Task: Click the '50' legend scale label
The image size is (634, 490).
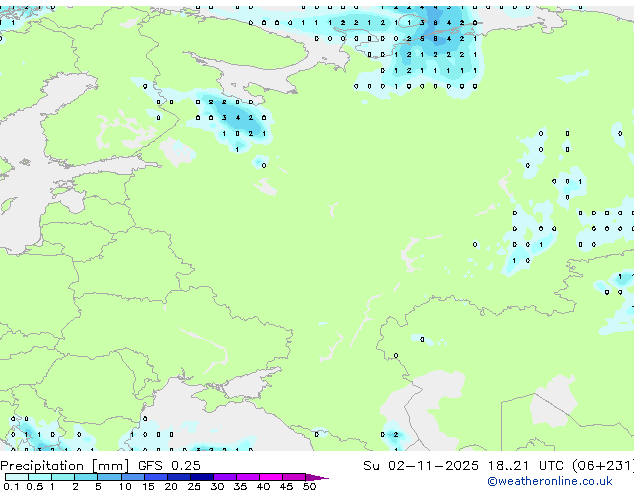Action: click(309, 486)
